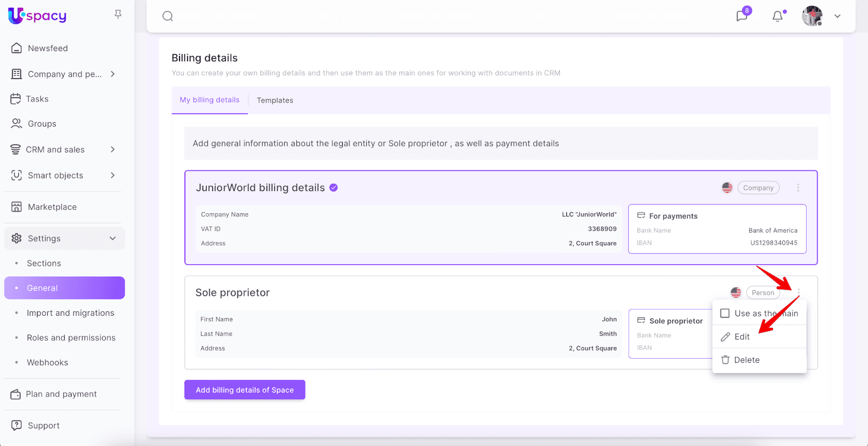Viewport: 868px width, 446px height.
Task: Click Add billing details of Space
Action: click(x=245, y=390)
